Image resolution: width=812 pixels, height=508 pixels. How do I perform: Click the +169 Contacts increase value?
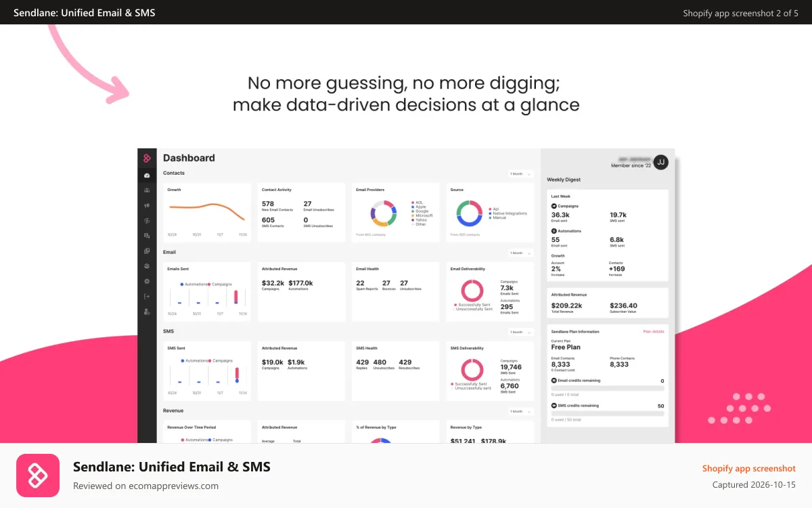pyautogui.click(x=617, y=269)
